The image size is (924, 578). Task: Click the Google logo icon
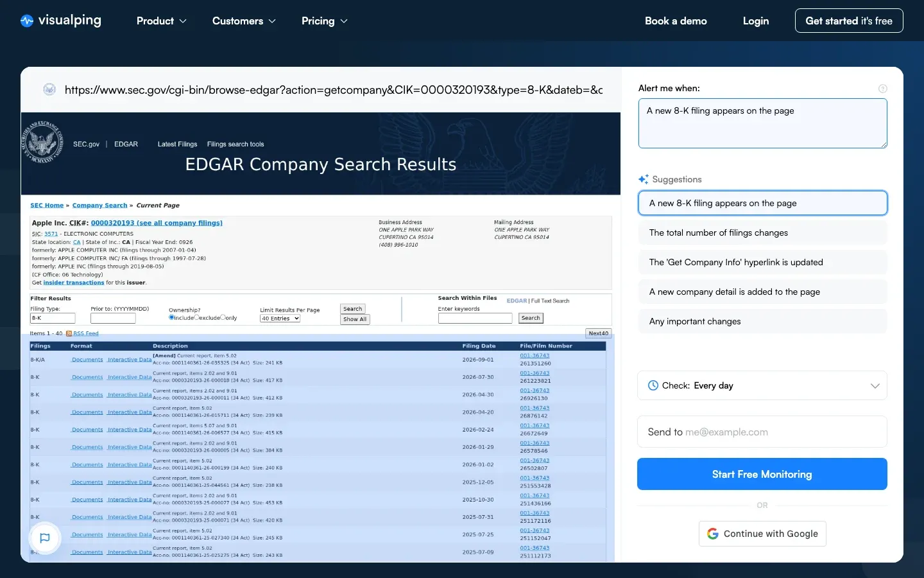point(712,534)
